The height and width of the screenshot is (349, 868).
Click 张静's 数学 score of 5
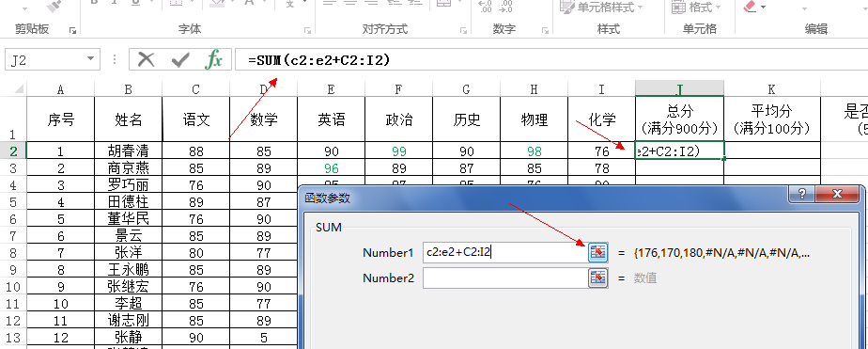263,338
